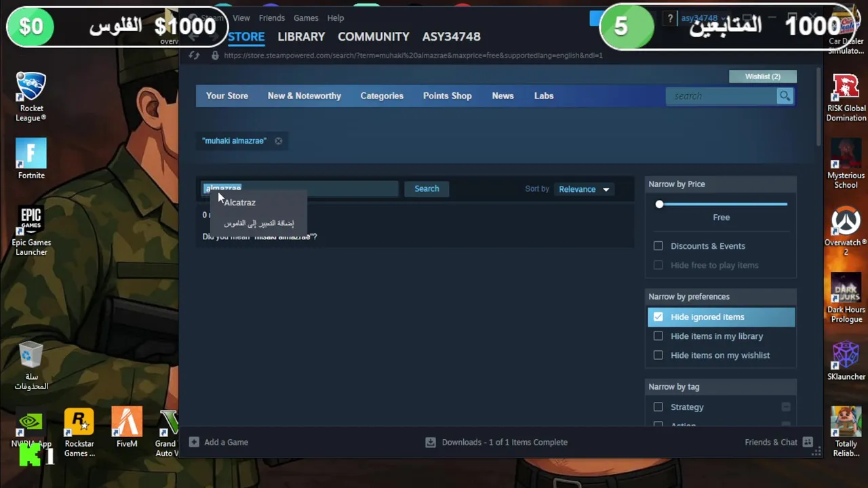Click Add a Game plus icon
The image size is (868, 488).
coord(194,442)
